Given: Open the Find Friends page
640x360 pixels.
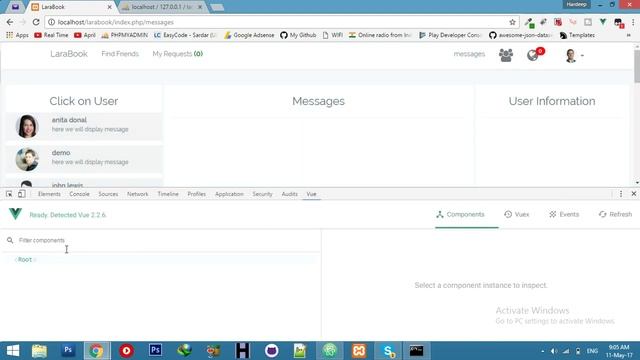Looking at the screenshot, I should click(x=120, y=54).
